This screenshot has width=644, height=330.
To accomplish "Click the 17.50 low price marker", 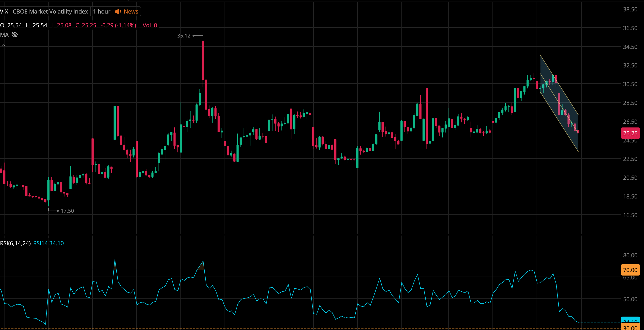I will pos(67,211).
